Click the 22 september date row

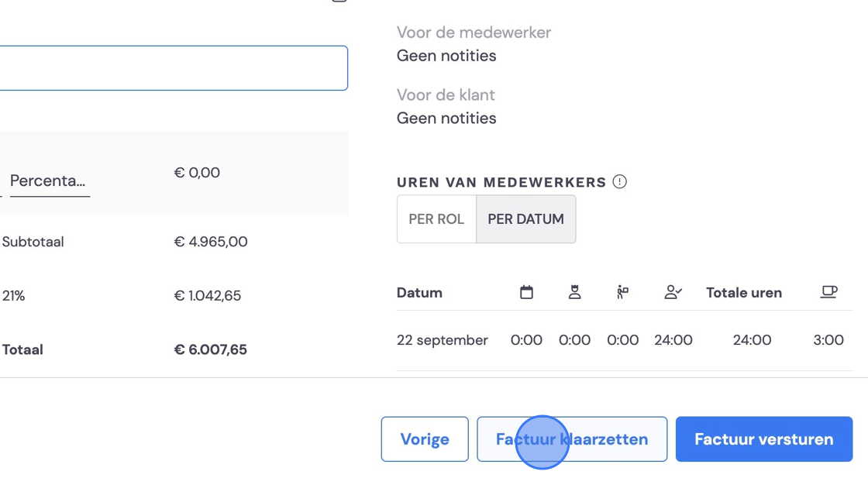pyautogui.click(x=625, y=340)
